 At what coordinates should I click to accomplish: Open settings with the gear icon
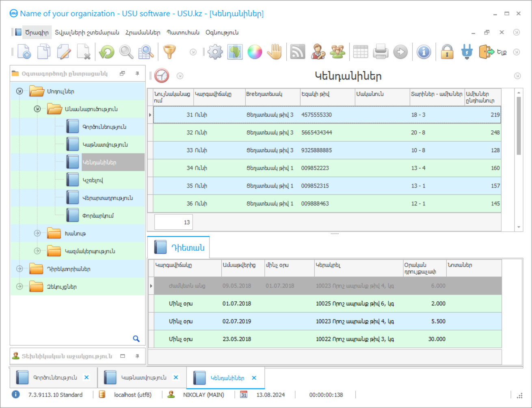215,52
